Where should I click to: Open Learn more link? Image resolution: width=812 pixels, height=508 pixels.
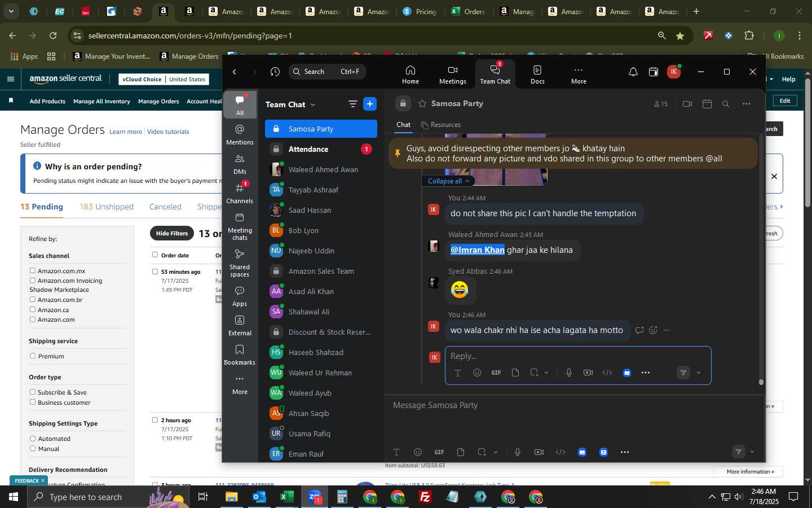tap(126, 132)
